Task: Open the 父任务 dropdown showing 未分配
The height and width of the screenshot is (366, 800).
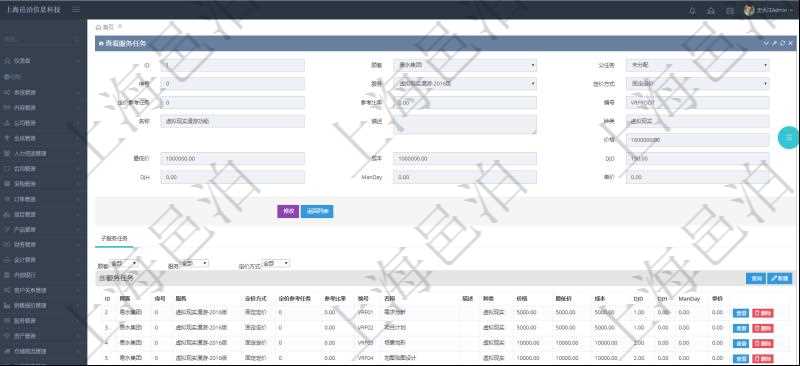Action: tap(697, 65)
